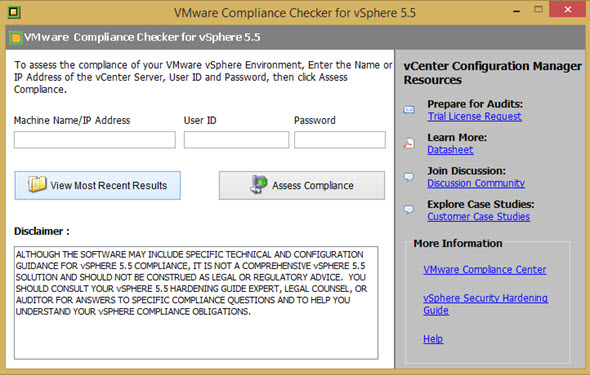Open the Help link

(433, 339)
